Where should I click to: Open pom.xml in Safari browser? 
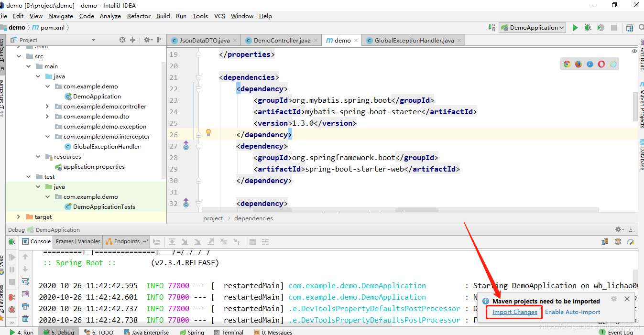tap(590, 64)
